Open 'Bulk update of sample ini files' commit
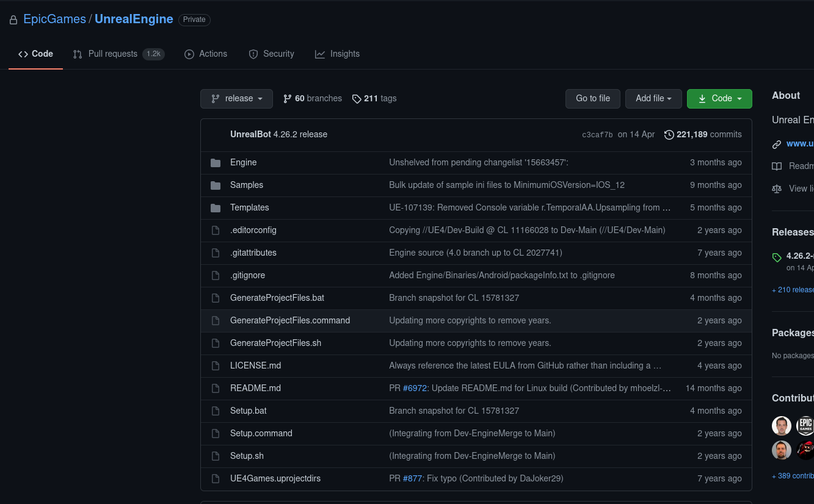The height and width of the screenshot is (504, 814). 507,185
